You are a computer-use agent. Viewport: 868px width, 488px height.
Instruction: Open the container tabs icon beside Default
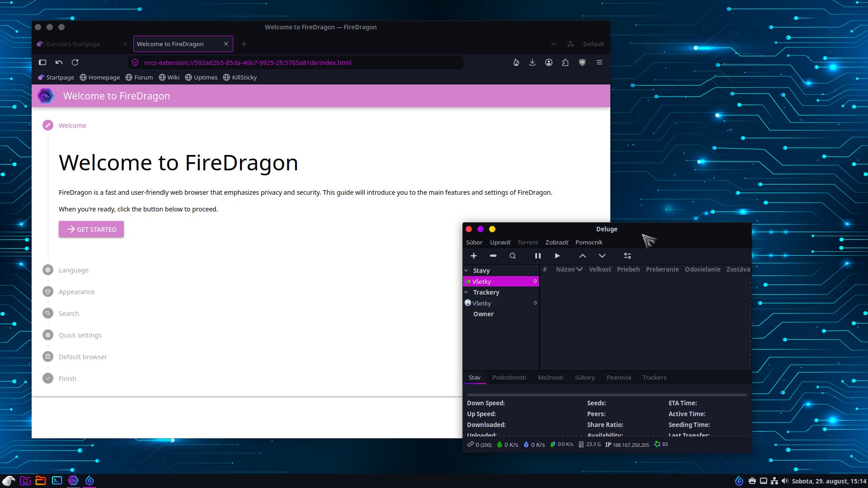point(571,44)
